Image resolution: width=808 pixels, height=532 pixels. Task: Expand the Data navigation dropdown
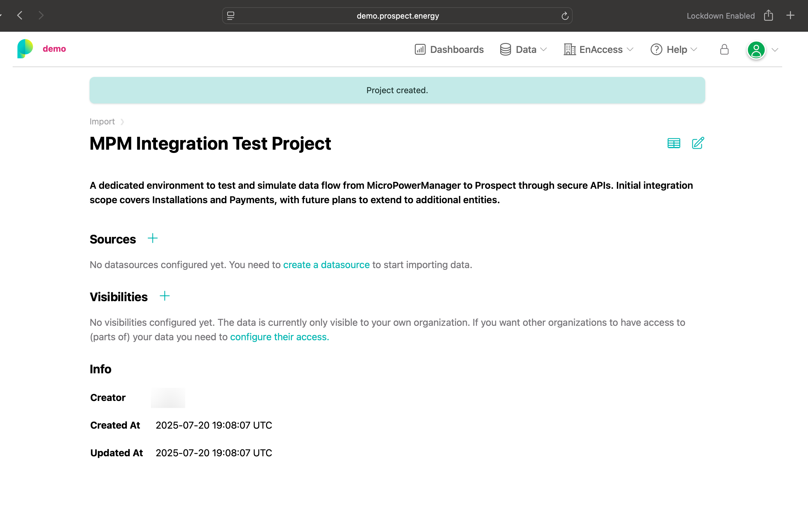pos(543,49)
